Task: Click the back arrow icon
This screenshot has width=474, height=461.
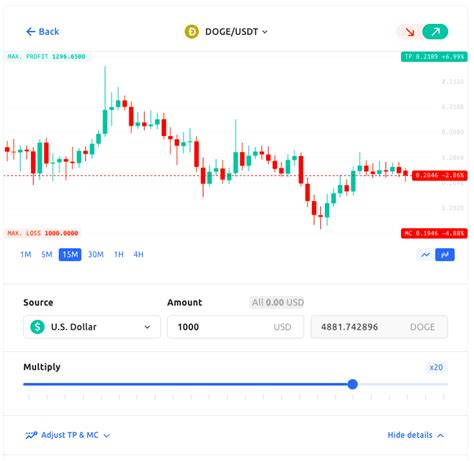Action: [x=30, y=32]
